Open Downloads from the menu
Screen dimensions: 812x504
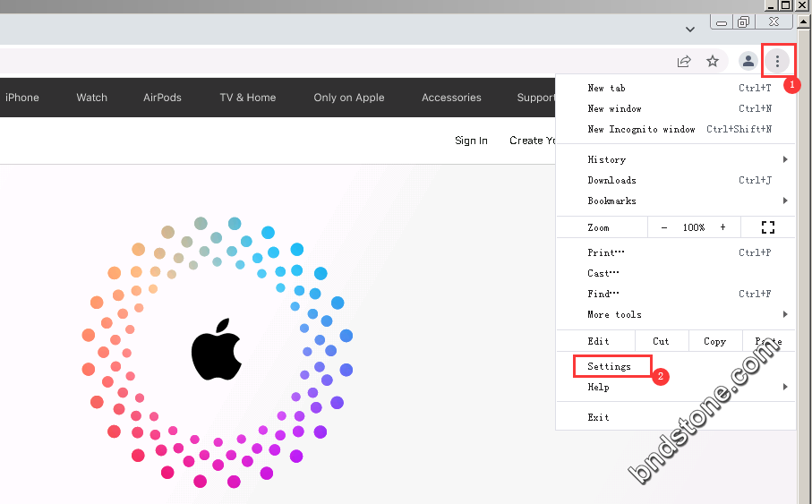pyautogui.click(x=676, y=180)
